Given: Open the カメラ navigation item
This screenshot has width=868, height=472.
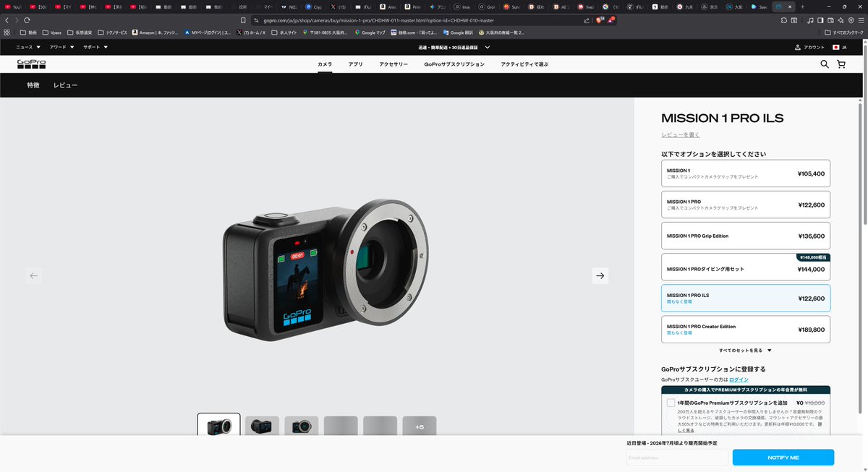Looking at the screenshot, I should pyautogui.click(x=325, y=64).
